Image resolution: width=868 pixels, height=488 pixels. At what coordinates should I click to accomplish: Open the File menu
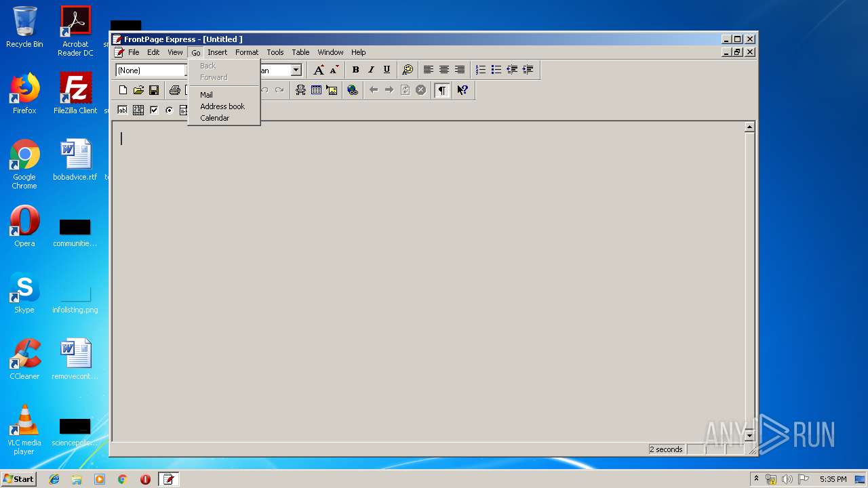pos(134,52)
